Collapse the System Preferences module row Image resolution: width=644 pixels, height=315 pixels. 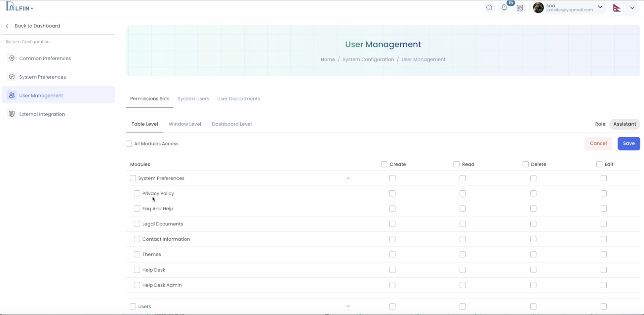coord(348,178)
